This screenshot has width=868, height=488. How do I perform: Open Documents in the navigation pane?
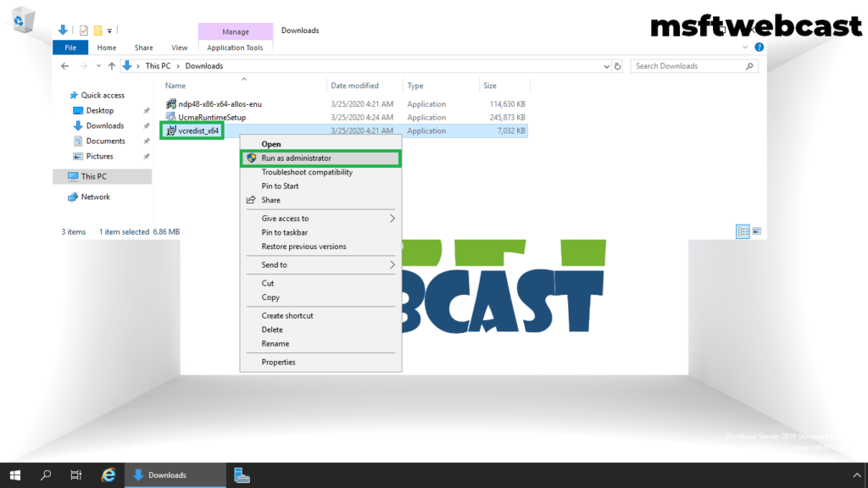(x=105, y=141)
